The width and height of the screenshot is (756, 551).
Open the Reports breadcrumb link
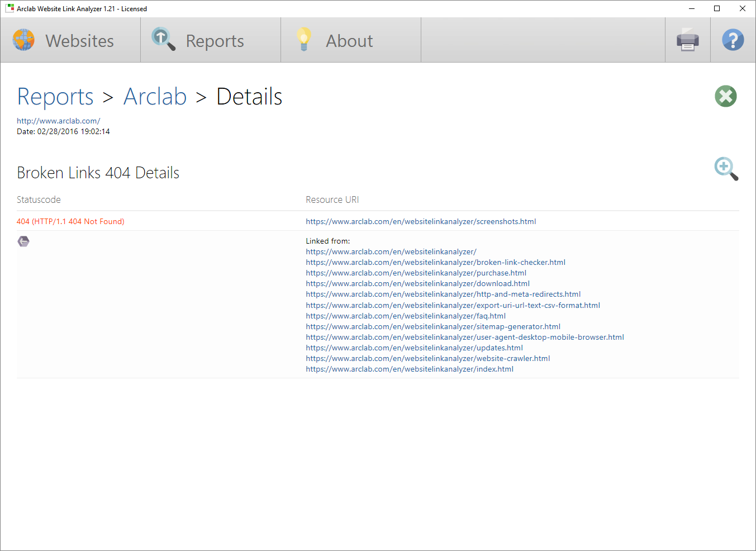pyautogui.click(x=55, y=97)
